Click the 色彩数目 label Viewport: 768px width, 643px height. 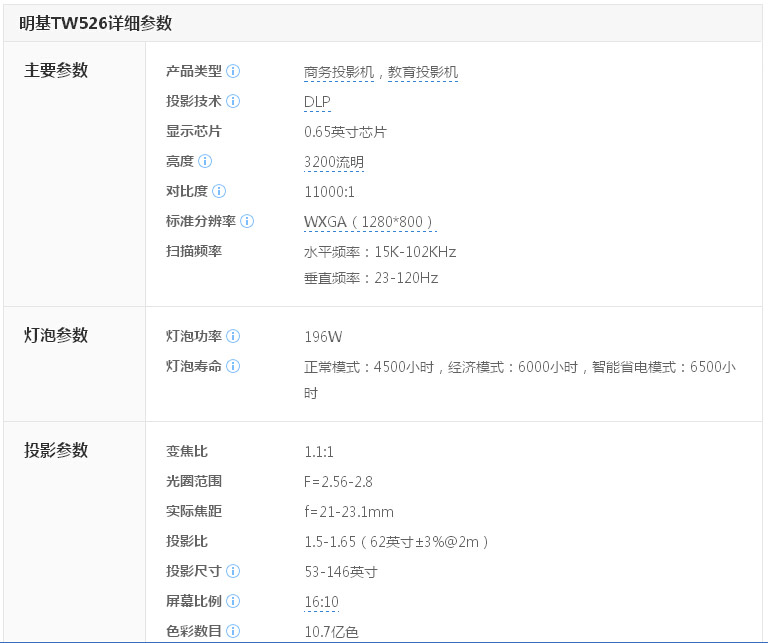click(x=194, y=631)
